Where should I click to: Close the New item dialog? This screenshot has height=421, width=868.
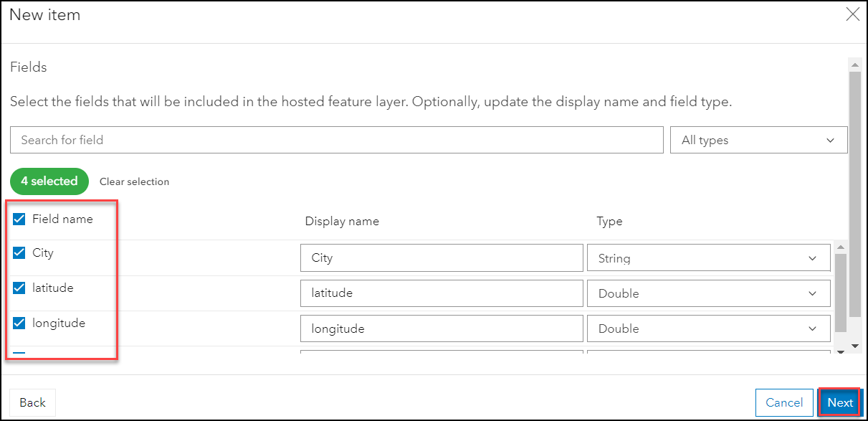click(852, 14)
